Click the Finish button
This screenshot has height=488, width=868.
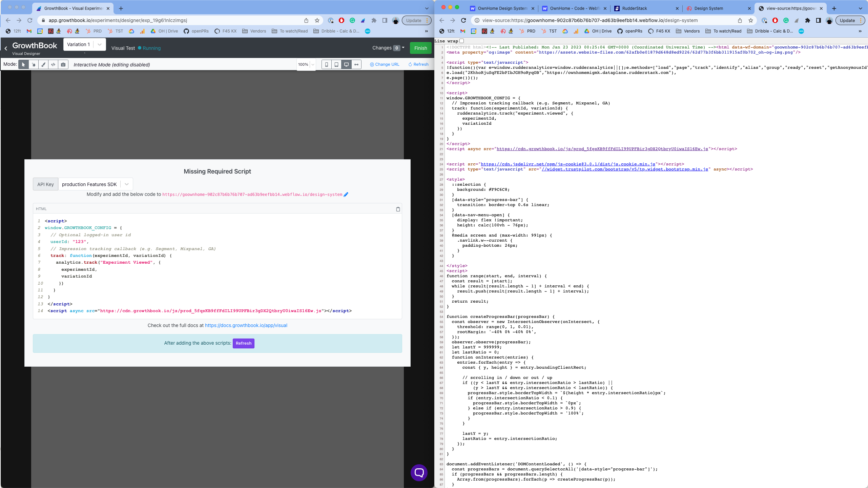(x=420, y=48)
